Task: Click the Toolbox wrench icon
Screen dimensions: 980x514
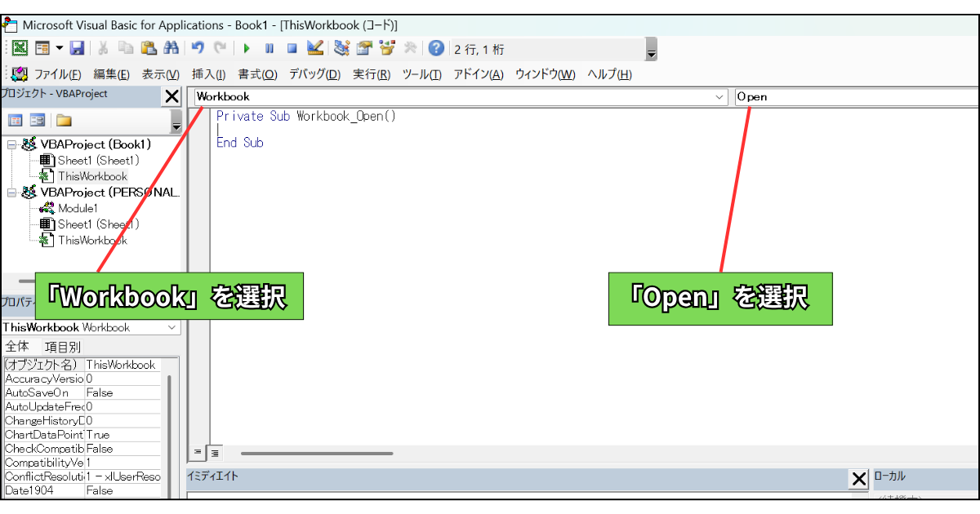Action: (x=410, y=48)
